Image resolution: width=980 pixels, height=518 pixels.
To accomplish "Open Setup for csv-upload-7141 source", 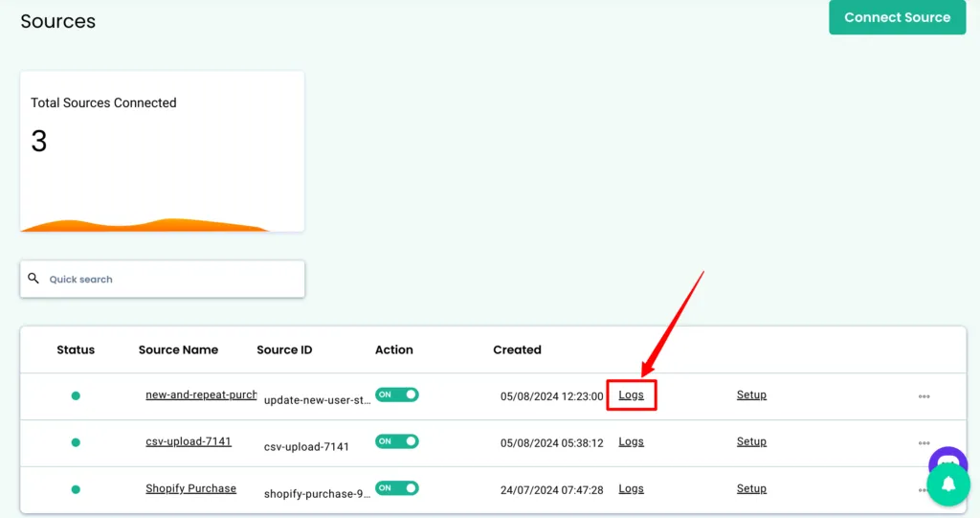I will point(751,442).
